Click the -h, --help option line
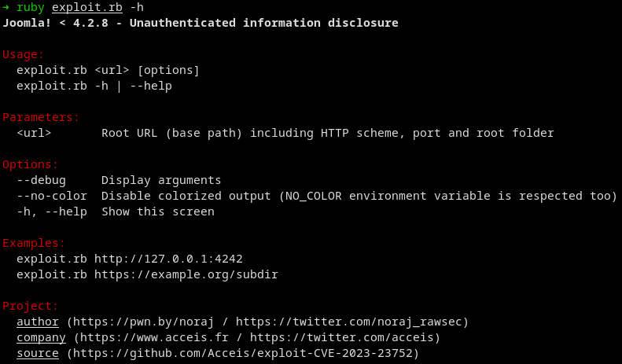Image resolution: width=622 pixels, height=364 pixels. click(116, 211)
